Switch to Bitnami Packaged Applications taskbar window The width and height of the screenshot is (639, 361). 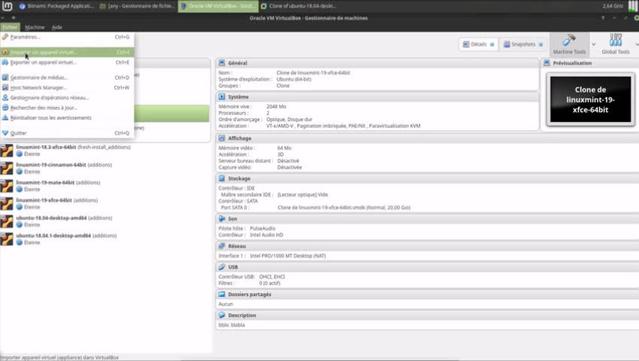[x=56, y=6]
